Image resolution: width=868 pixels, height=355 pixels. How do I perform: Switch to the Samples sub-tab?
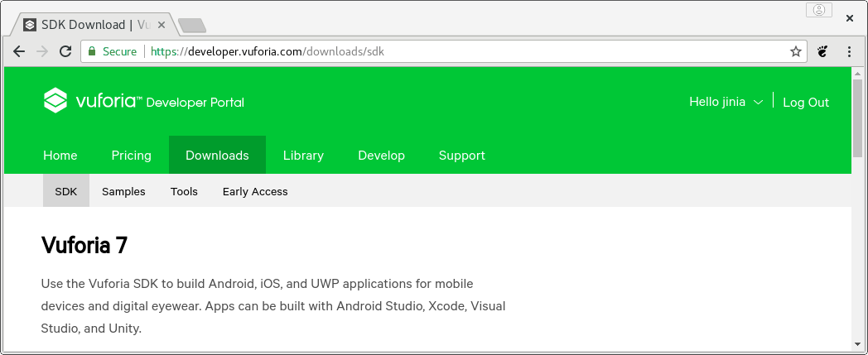click(x=123, y=191)
